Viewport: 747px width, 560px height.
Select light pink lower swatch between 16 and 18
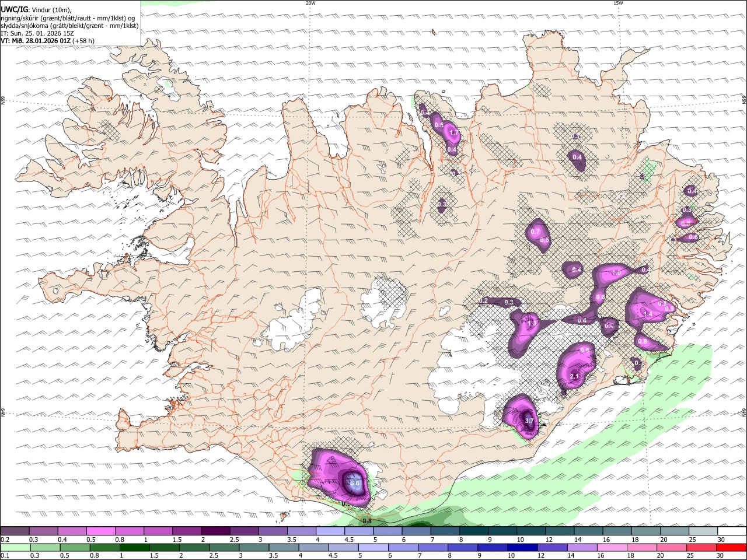click(x=612, y=547)
